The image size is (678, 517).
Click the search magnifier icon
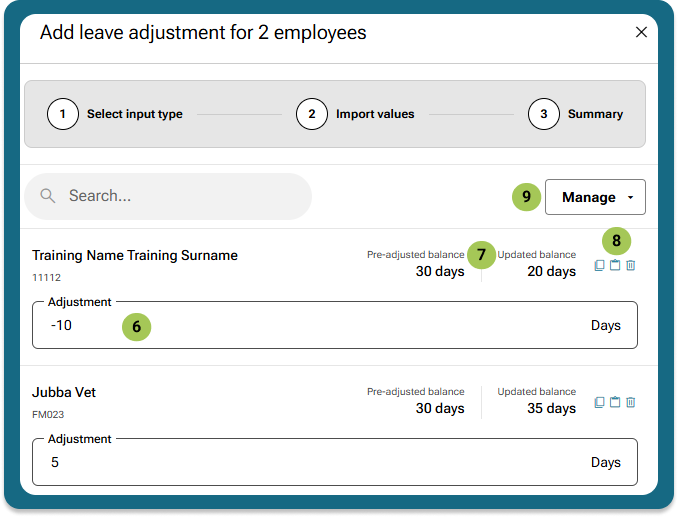[47, 196]
